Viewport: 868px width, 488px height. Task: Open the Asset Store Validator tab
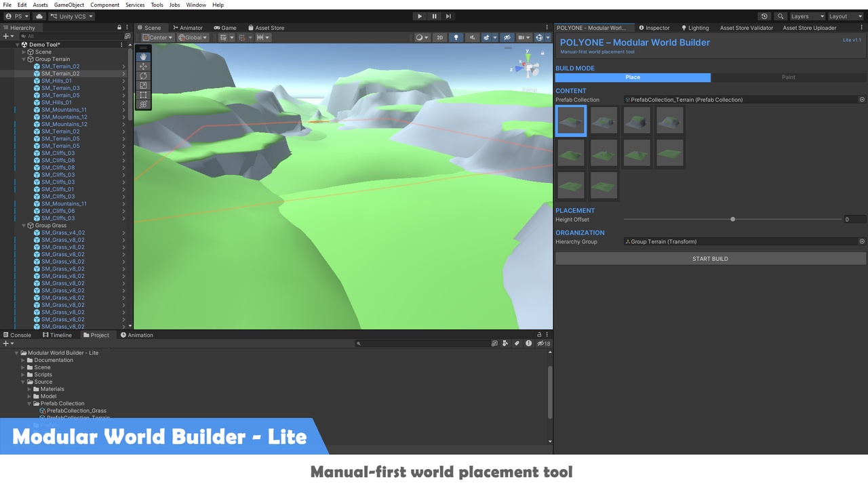746,28
